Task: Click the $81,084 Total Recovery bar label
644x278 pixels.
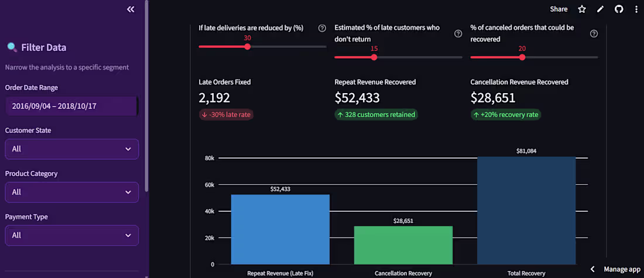Action: pos(526,151)
